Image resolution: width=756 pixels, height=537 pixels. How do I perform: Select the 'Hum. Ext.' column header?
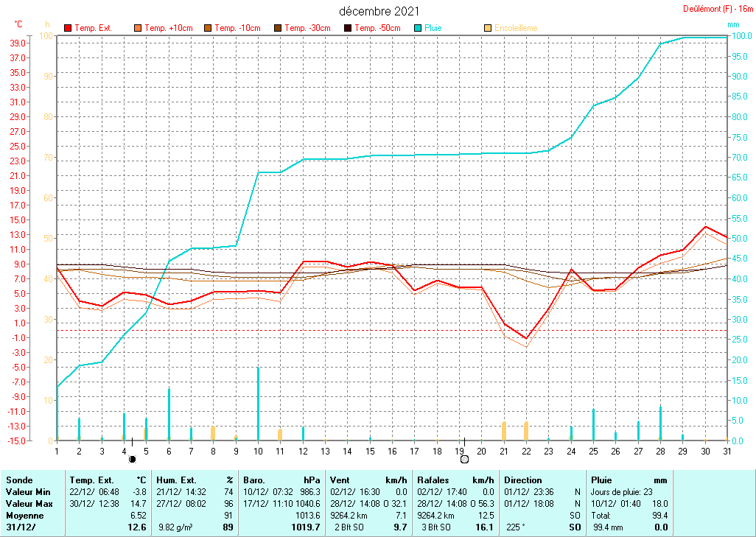[175, 480]
